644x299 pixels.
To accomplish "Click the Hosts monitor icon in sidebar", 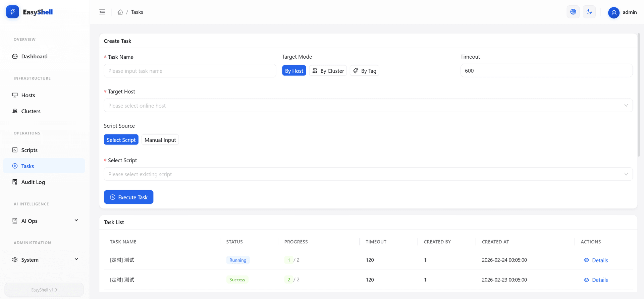I will 15,95.
